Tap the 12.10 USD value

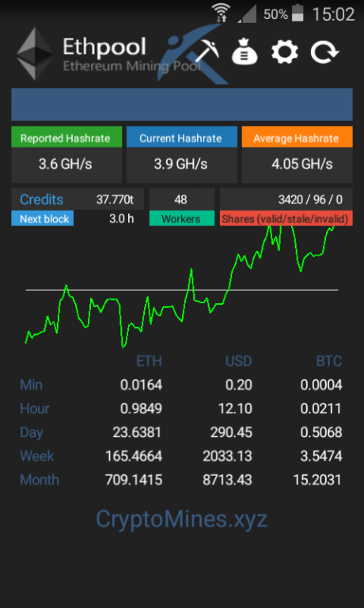pos(235,408)
